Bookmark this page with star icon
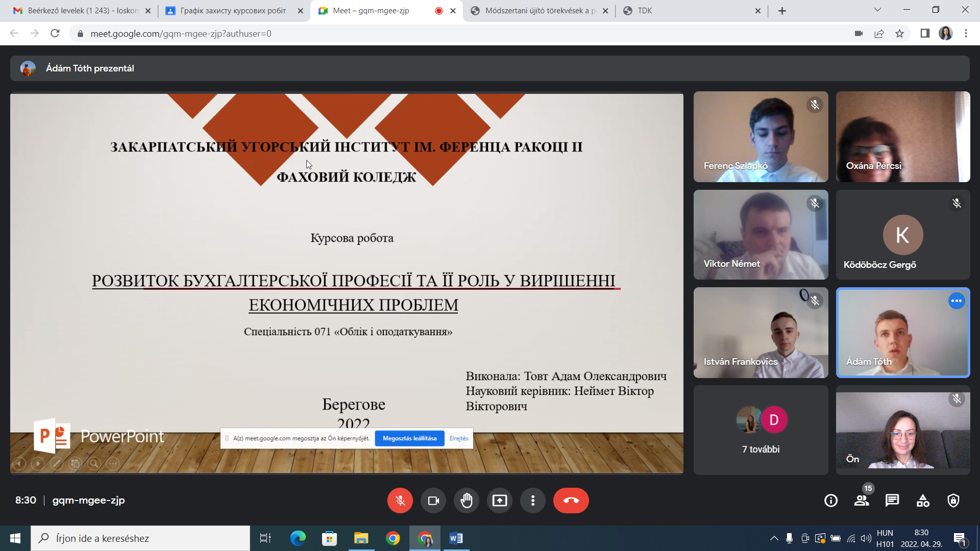The height and width of the screenshot is (551, 980). tap(899, 34)
